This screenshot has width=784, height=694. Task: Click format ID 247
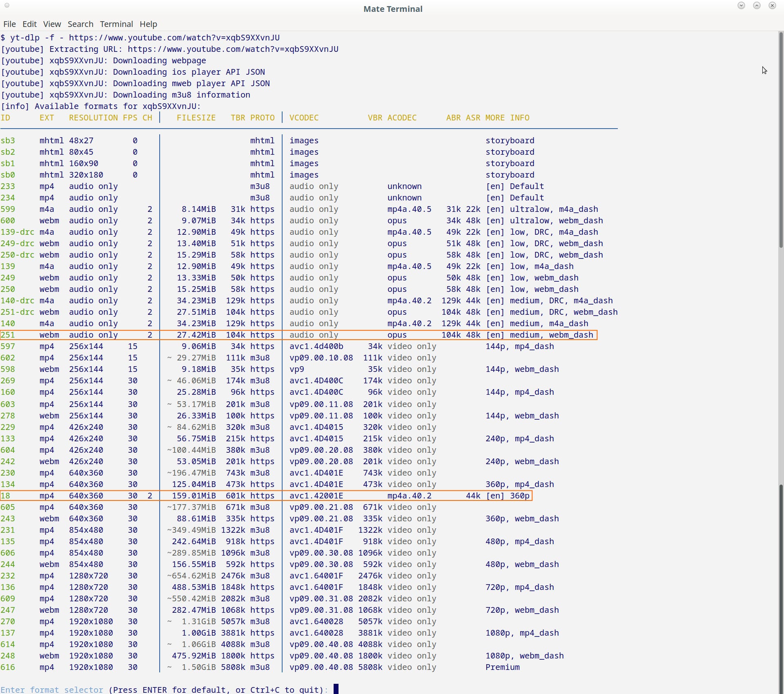pyautogui.click(x=8, y=610)
